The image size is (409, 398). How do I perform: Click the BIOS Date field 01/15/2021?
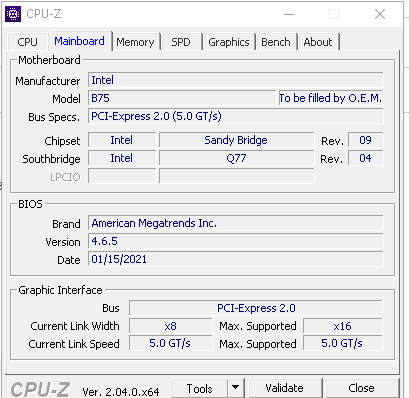coord(236,259)
